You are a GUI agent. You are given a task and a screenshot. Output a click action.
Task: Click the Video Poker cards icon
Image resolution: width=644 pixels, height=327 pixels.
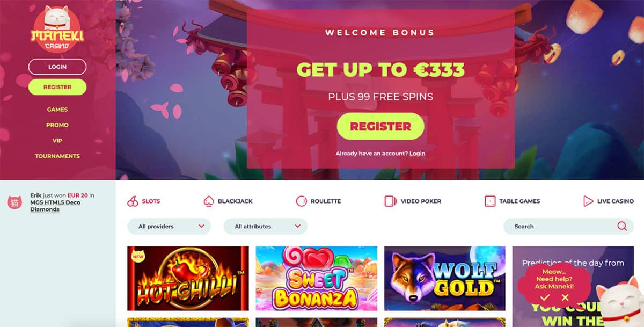391,201
